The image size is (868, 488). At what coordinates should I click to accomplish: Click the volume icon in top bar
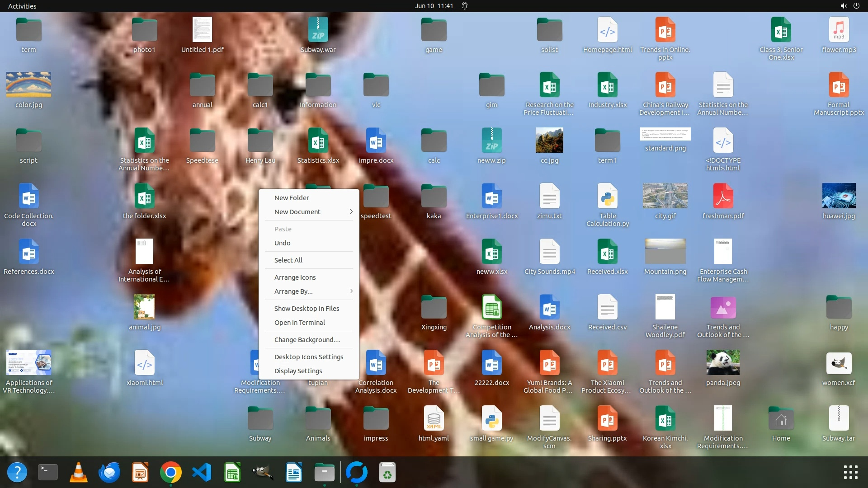pyautogui.click(x=843, y=6)
